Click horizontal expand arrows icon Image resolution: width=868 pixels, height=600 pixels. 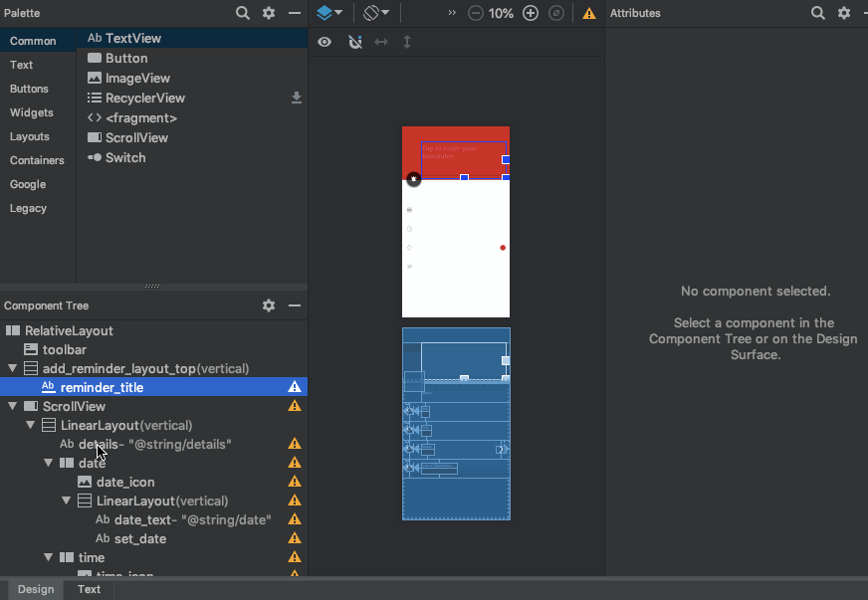click(x=381, y=42)
